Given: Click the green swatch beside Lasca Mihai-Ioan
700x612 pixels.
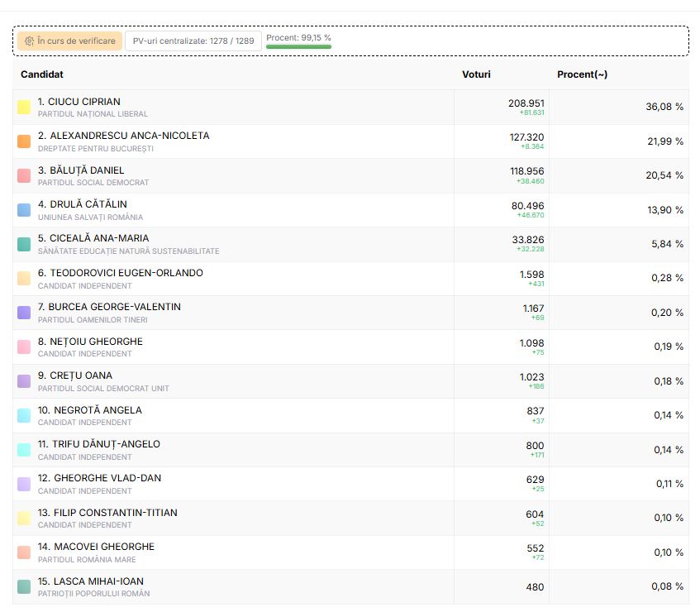Looking at the screenshot, I should click(x=24, y=587).
